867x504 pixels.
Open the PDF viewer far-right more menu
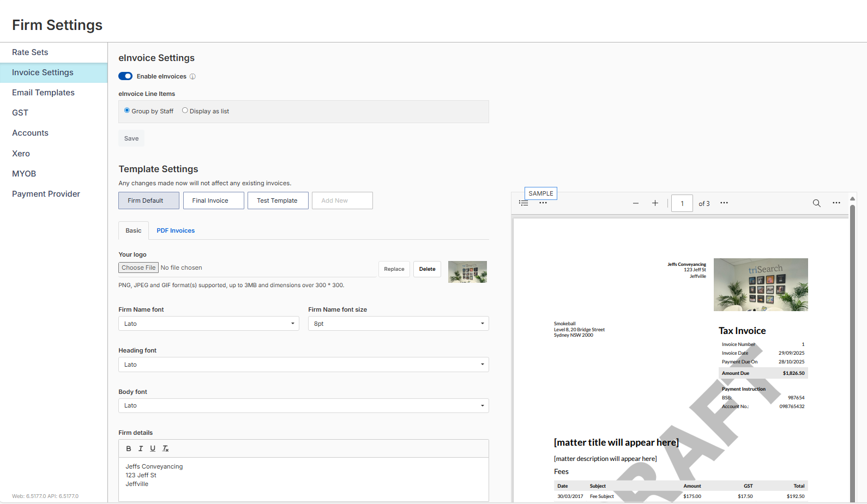click(x=836, y=203)
